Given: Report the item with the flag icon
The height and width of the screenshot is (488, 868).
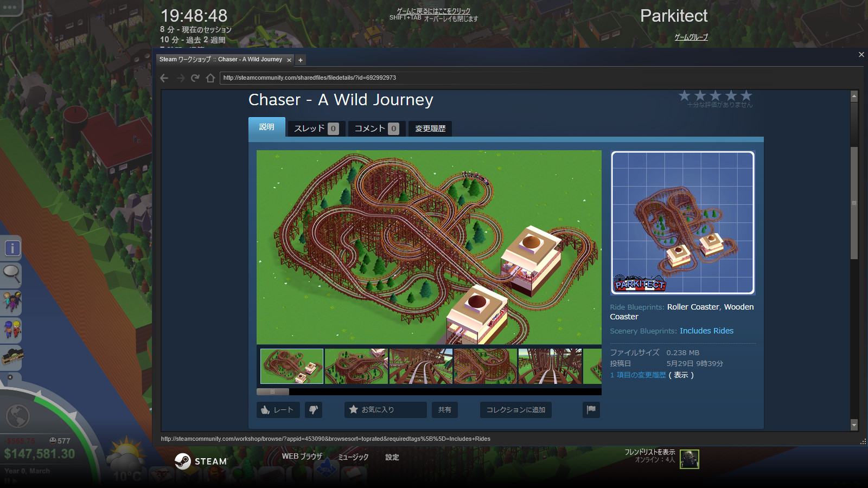Looking at the screenshot, I should tap(591, 410).
